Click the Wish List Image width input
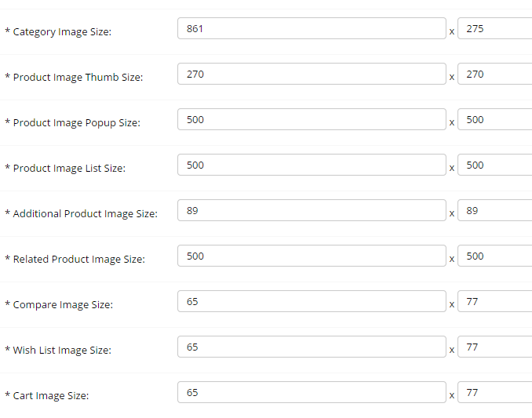 312,347
